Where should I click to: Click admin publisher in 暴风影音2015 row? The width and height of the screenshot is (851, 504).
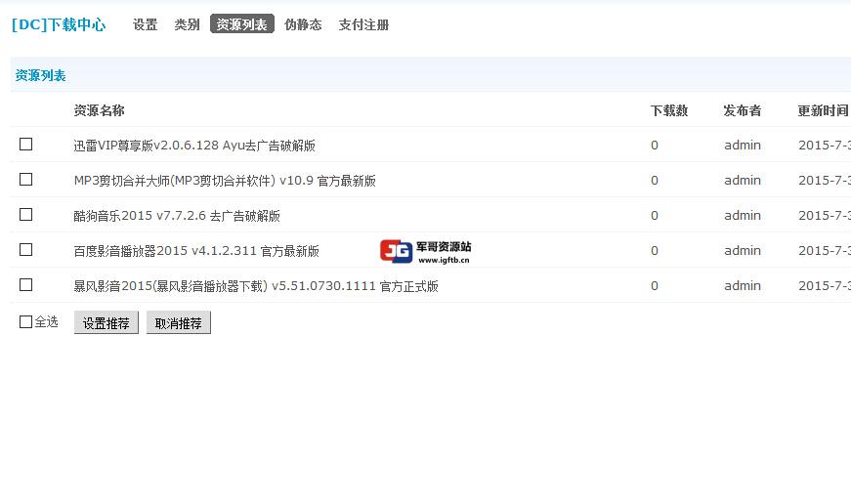[743, 285]
